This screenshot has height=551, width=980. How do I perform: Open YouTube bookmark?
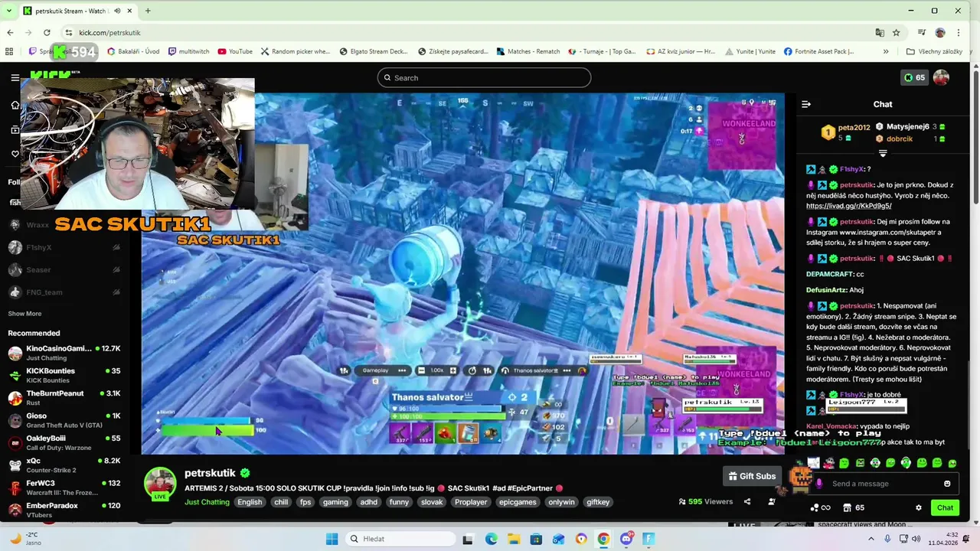click(235, 51)
